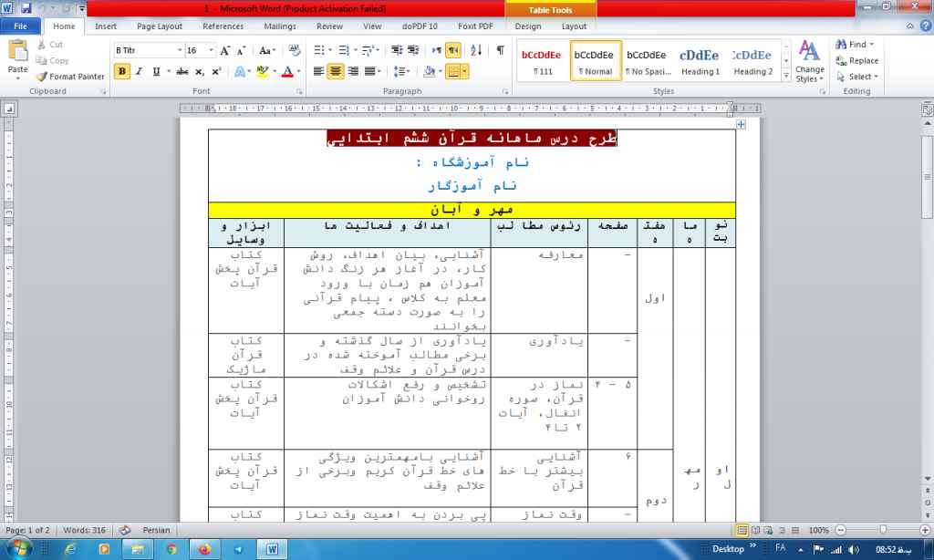934x560 pixels.
Task: Apply strikethrough formatting
Action: click(x=182, y=71)
